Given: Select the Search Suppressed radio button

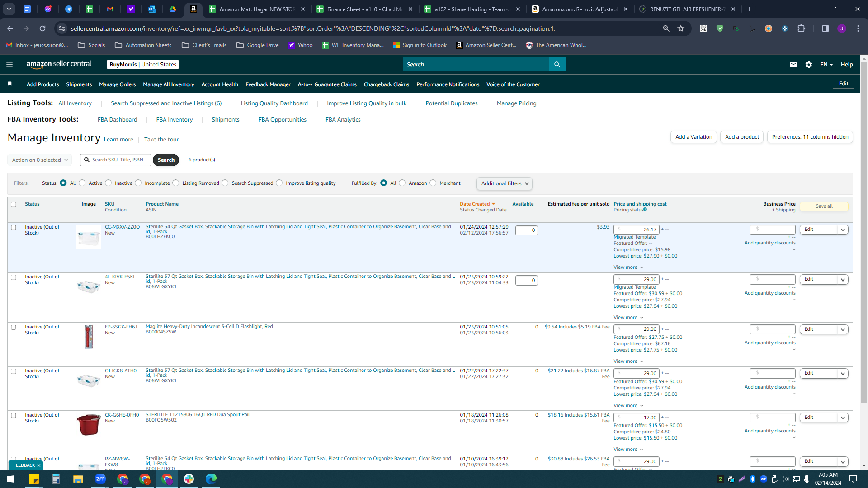Looking at the screenshot, I should (225, 183).
